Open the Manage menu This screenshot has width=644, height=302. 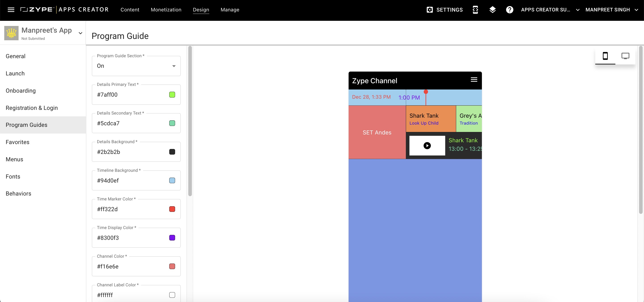click(230, 10)
